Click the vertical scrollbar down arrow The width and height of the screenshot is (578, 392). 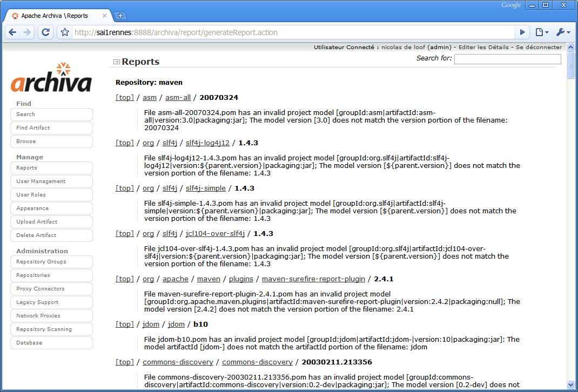[571, 384]
